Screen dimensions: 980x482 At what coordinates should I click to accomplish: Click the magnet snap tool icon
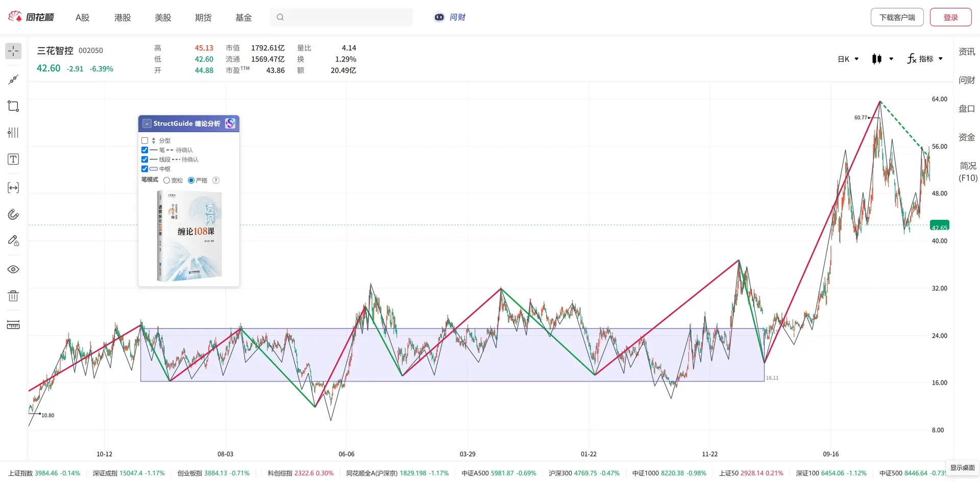[x=13, y=214]
